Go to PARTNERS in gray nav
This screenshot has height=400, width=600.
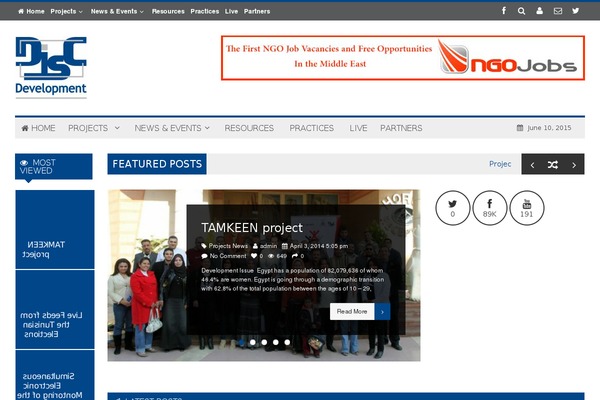click(401, 128)
